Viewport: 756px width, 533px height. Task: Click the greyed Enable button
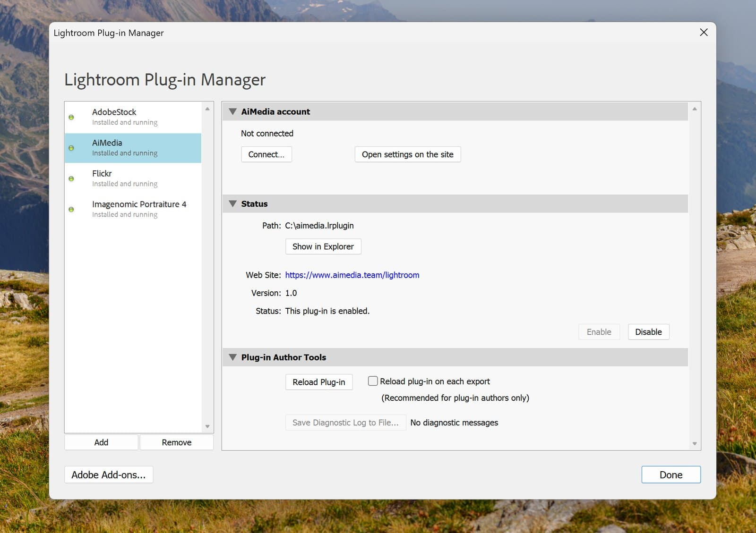(599, 332)
